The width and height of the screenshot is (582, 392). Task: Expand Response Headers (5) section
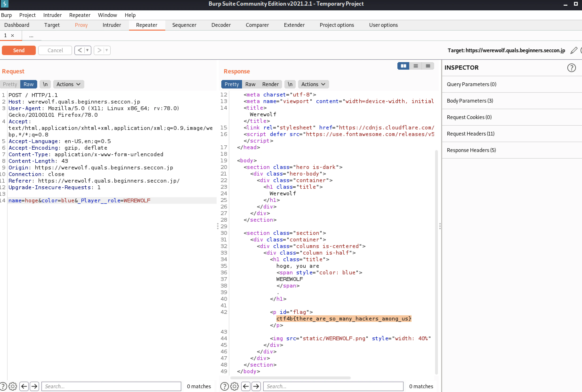(512, 150)
